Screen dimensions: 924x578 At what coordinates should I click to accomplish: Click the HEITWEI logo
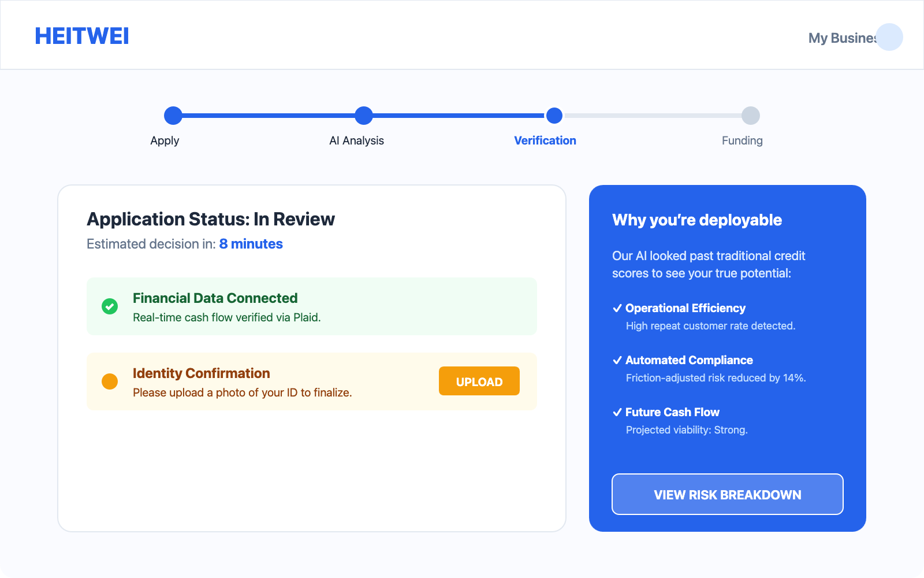pyautogui.click(x=82, y=36)
